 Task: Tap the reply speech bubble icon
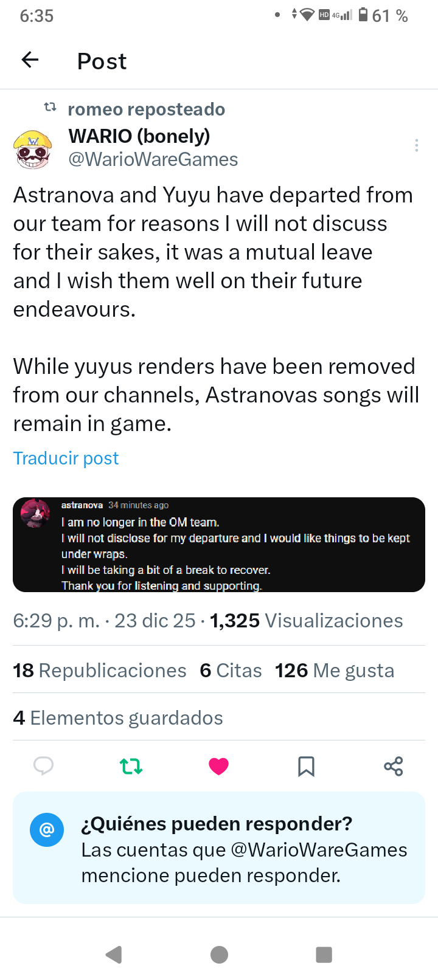click(x=43, y=766)
